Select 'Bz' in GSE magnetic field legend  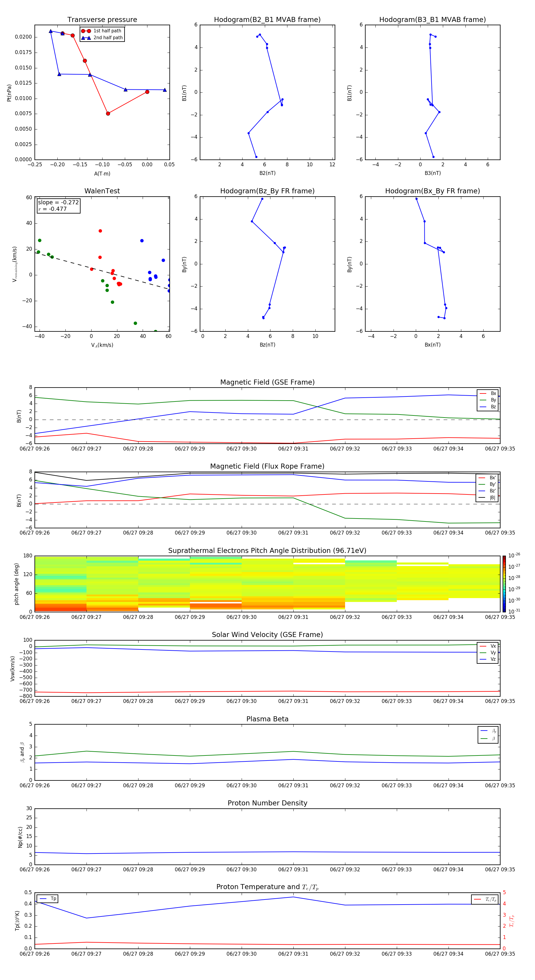[x=488, y=407]
